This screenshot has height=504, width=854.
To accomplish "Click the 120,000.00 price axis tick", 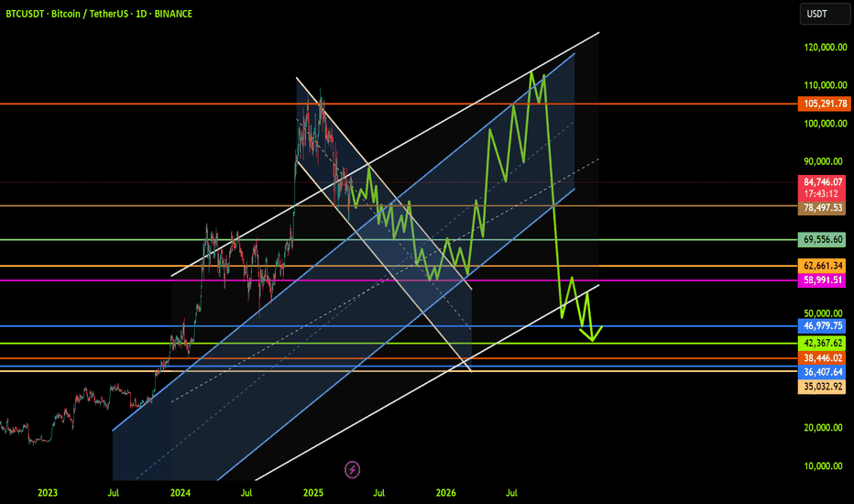I will (x=825, y=48).
